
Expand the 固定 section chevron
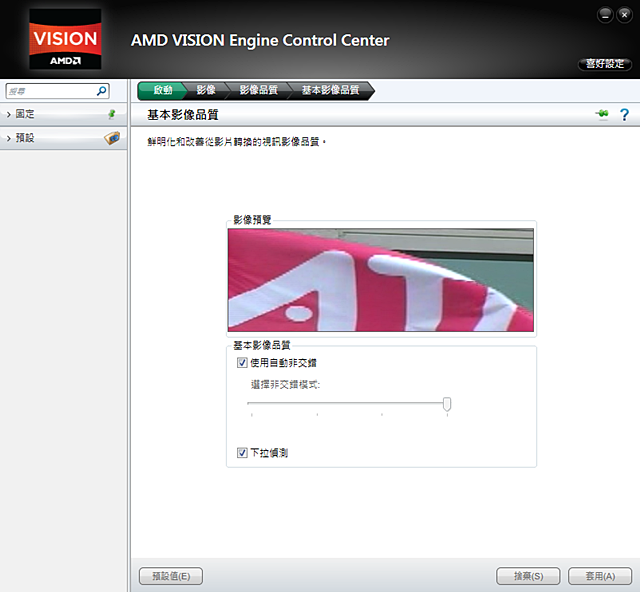(9, 115)
